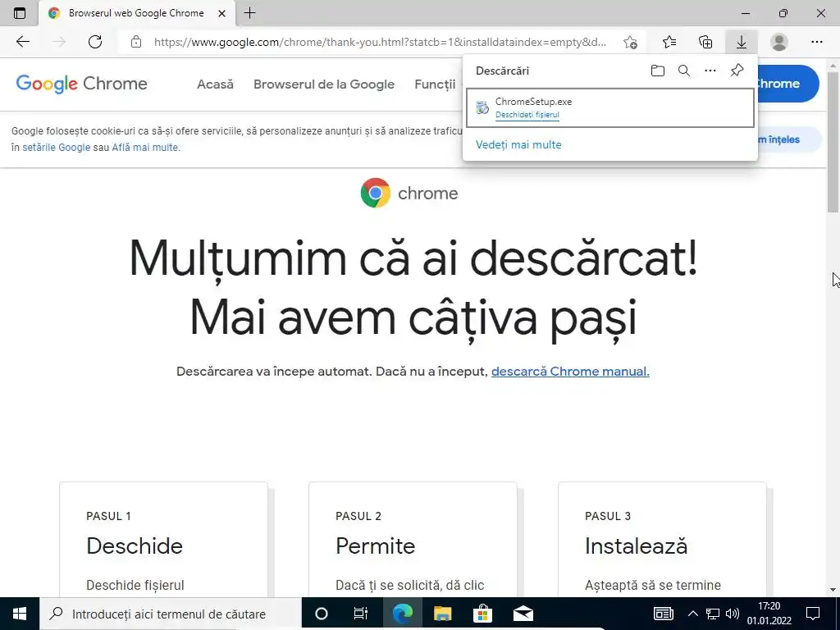Open Mail app from taskbar
The width and height of the screenshot is (840, 630).
(x=523, y=614)
